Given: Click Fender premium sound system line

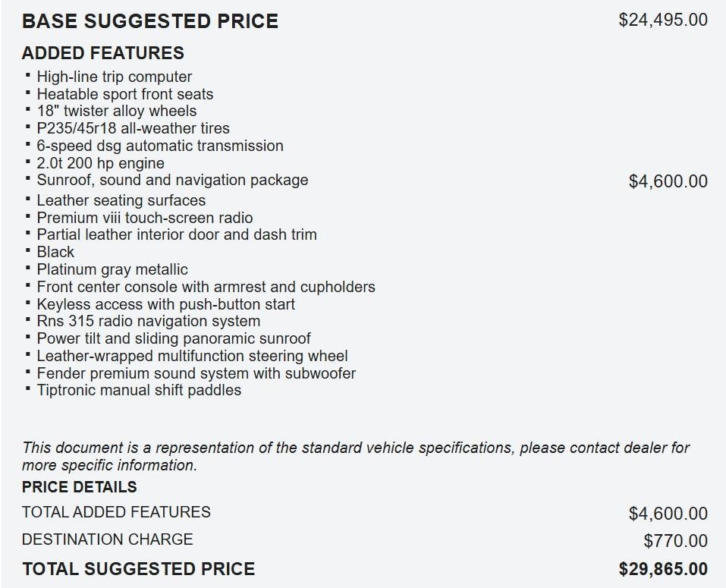Looking at the screenshot, I should click(x=196, y=373).
